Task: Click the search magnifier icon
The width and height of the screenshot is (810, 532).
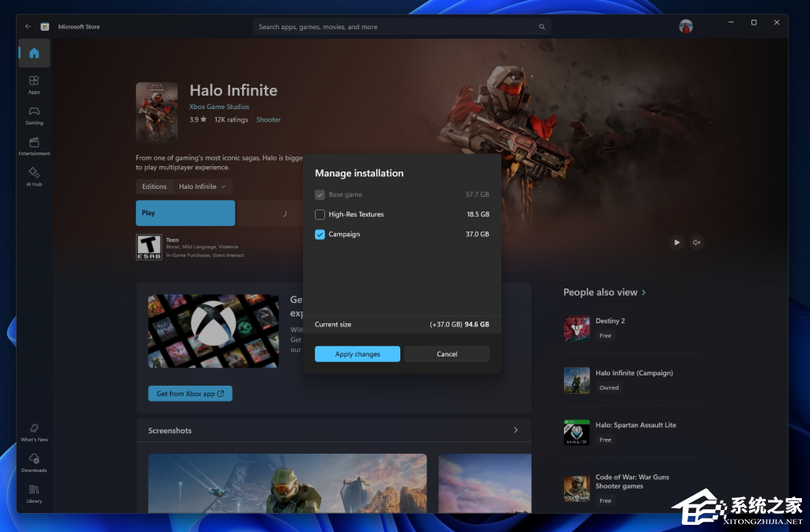Action: pyautogui.click(x=542, y=27)
